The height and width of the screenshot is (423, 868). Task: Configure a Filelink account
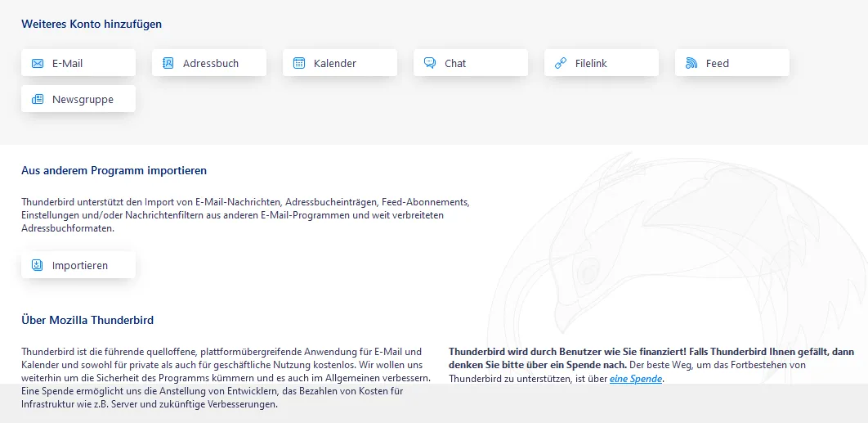click(x=602, y=63)
